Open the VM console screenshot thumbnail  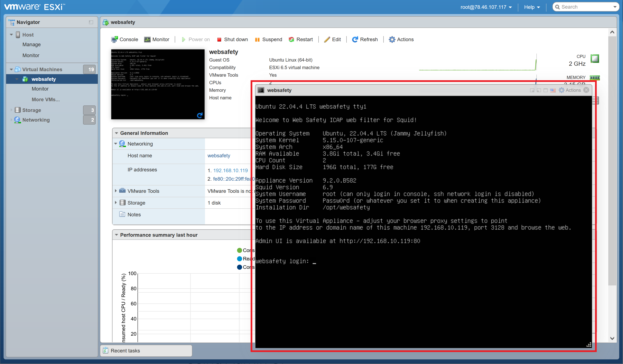[158, 84]
